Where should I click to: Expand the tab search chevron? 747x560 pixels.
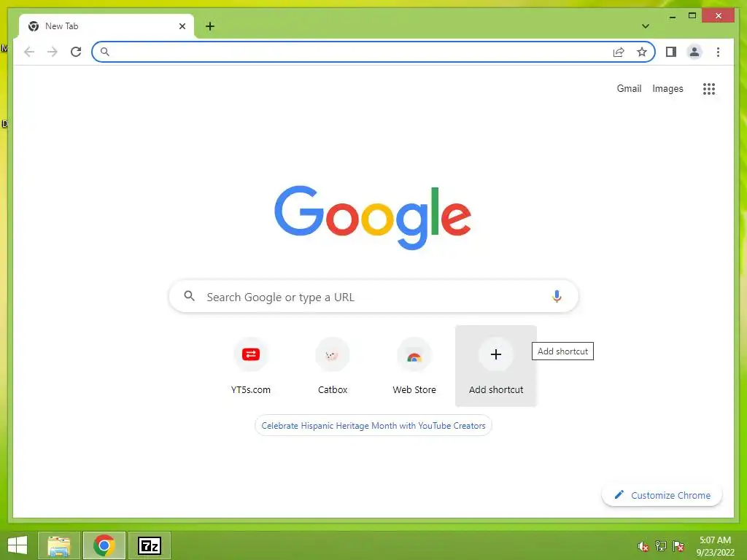pos(645,26)
